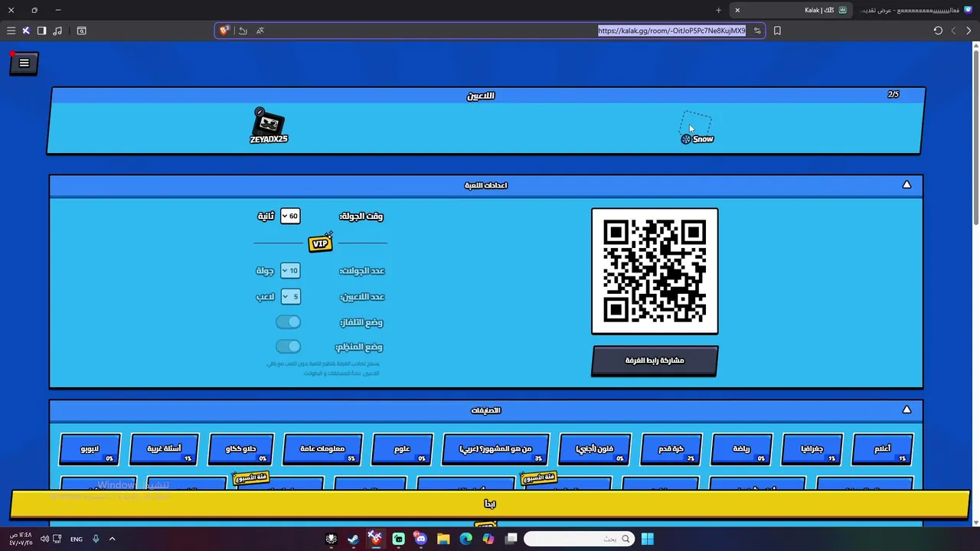Open Microsoft Edge from the taskbar
Screen dimensions: 980x551
[465, 539]
